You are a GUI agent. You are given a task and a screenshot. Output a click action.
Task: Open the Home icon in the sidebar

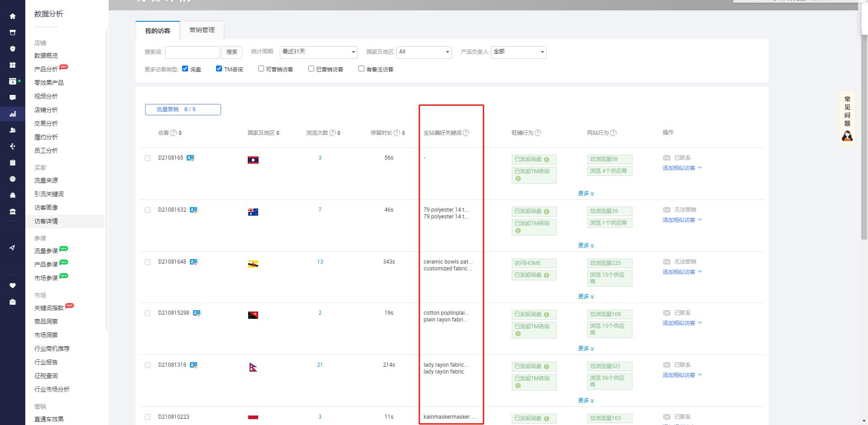point(13,16)
